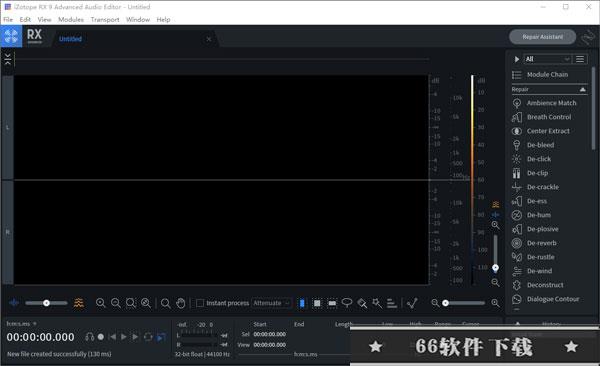Viewport: 600px width, 366px height.
Task: Open the Help menu
Action: (x=163, y=20)
